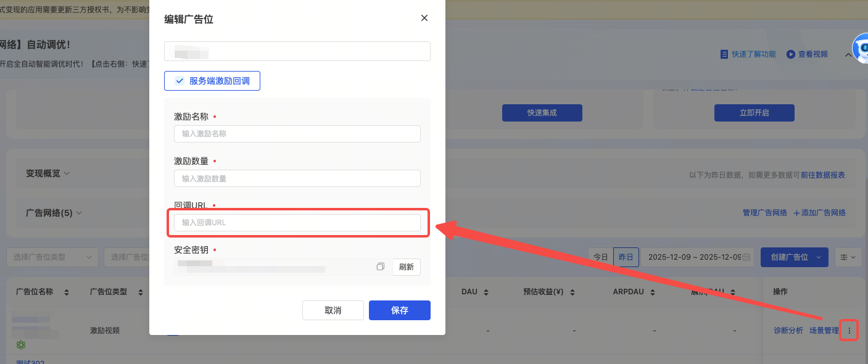This screenshot has width=868, height=364.
Task: Open the 场景管理 link
Action: [824, 331]
